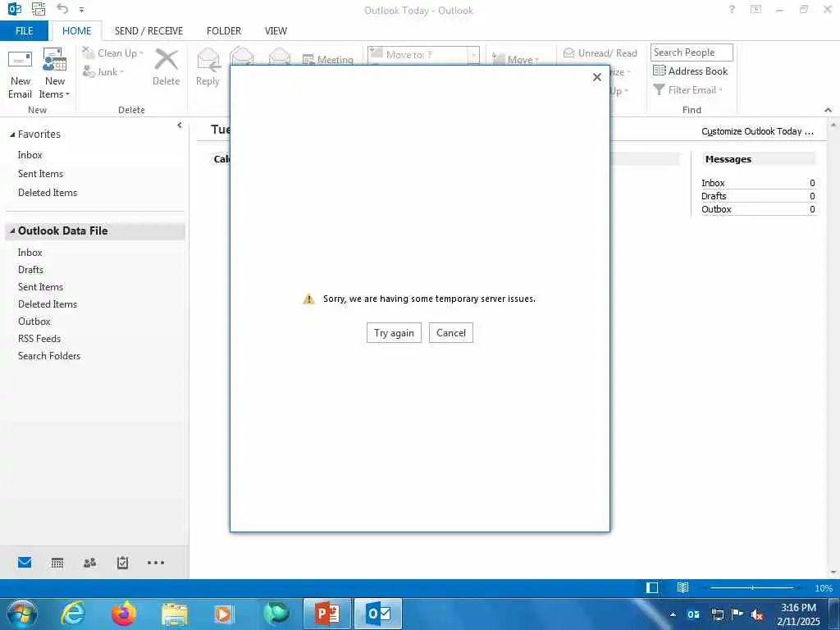840x630 pixels.
Task: Collapse the ribbon with the chevron
Action: pyautogui.click(x=829, y=110)
